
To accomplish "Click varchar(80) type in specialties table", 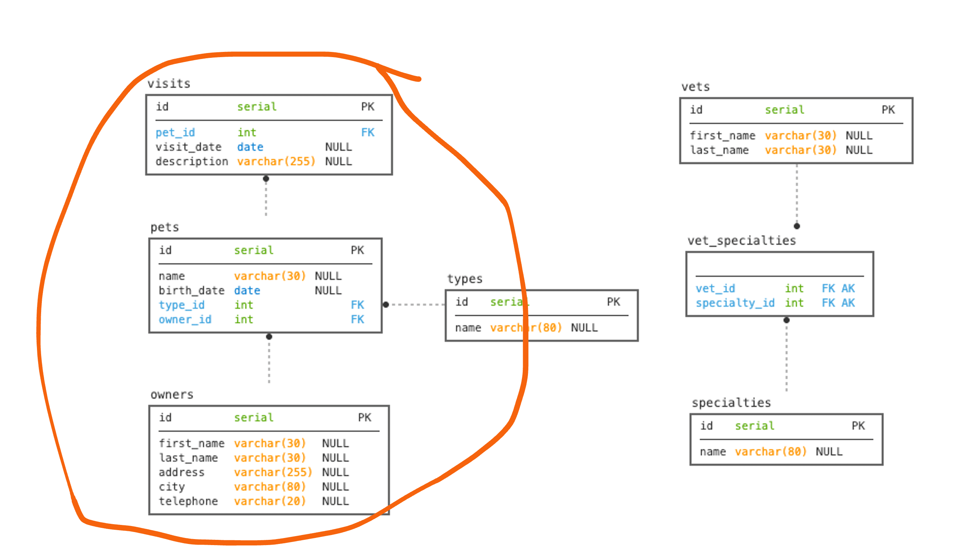I will (x=771, y=452).
